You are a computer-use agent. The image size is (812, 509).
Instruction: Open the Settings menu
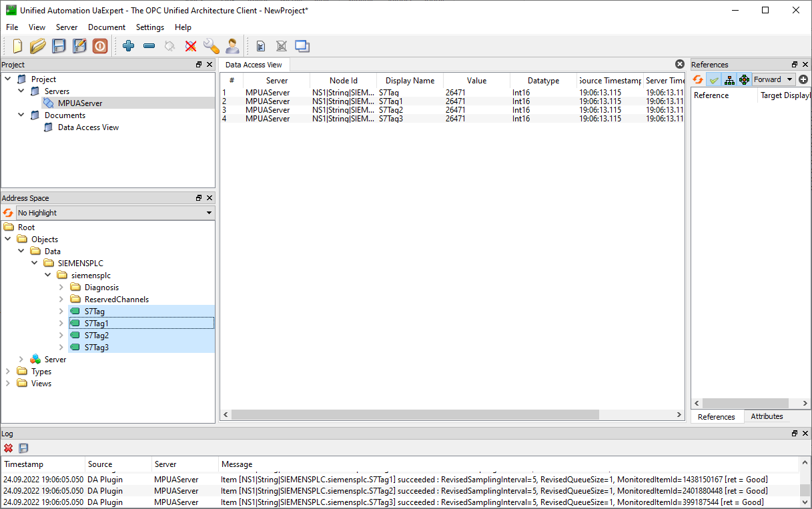tap(150, 27)
